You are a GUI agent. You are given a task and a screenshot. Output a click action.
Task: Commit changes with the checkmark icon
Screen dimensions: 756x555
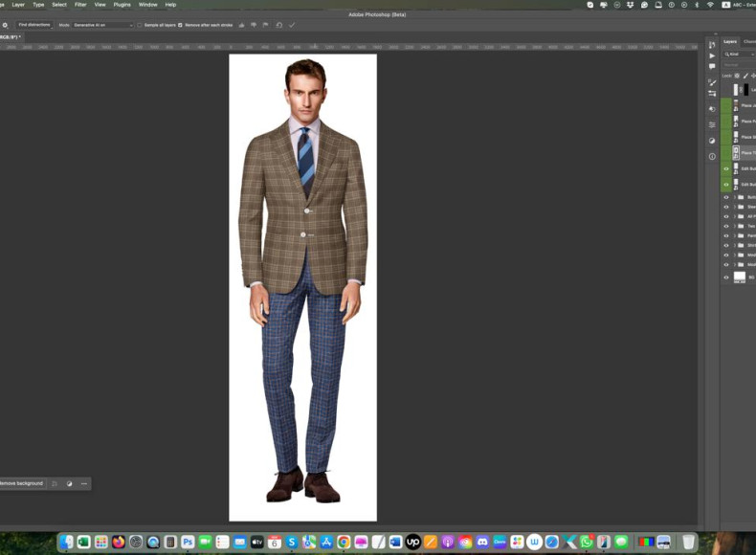click(x=292, y=25)
